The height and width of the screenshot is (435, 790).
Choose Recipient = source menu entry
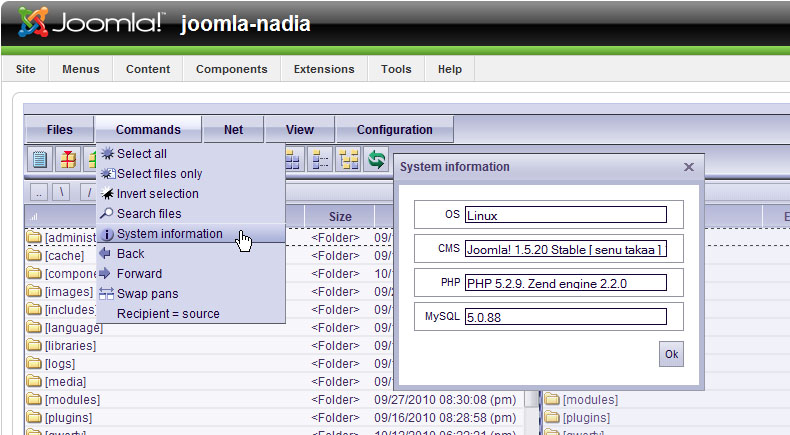click(x=191, y=314)
